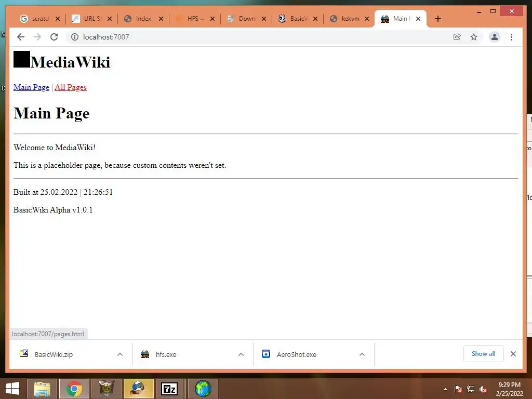
Task: Open File Explorer from the taskbar
Action: pyautogui.click(x=42, y=389)
